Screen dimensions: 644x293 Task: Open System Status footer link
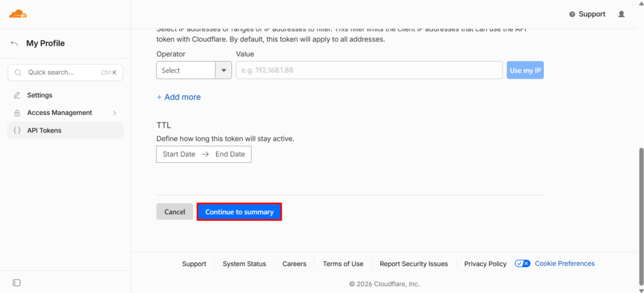pyautogui.click(x=245, y=264)
